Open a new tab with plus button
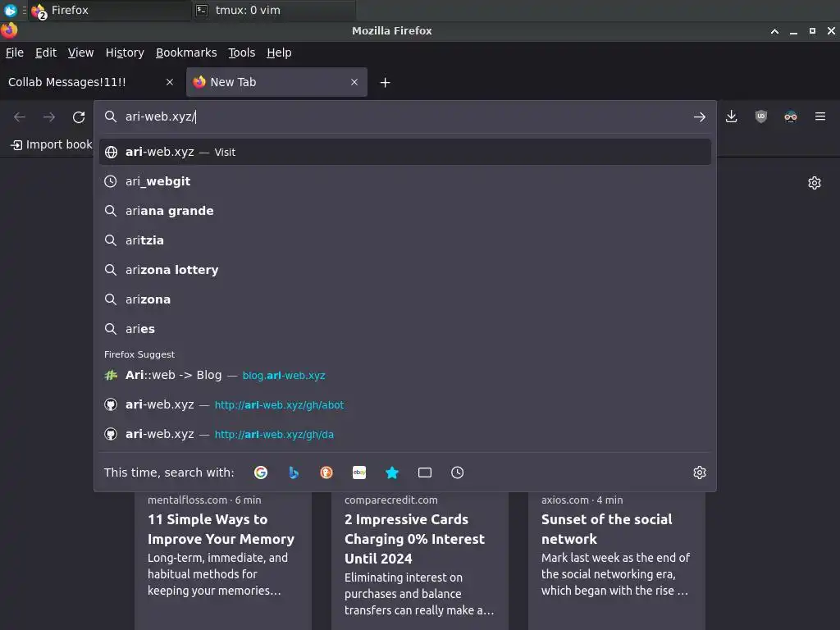The height and width of the screenshot is (630, 840). pyautogui.click(x=386, y=83)
